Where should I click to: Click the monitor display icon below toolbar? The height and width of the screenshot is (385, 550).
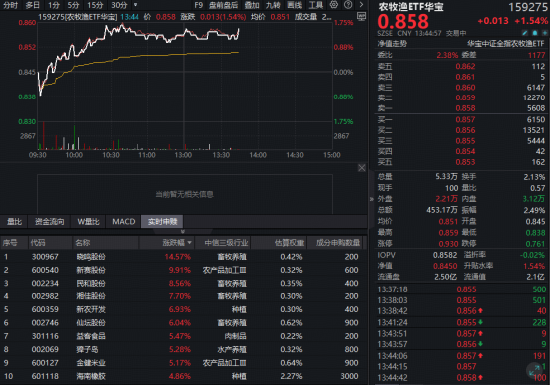(x=361, y=16)
